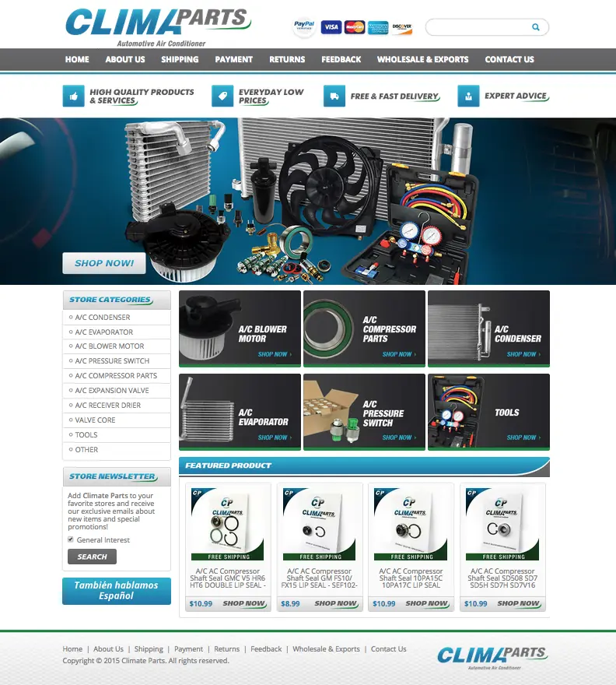Click the price tag Everyday Low Prices icon
The image size is (616, 685).
pyautogui.click(x=222, y=96)
